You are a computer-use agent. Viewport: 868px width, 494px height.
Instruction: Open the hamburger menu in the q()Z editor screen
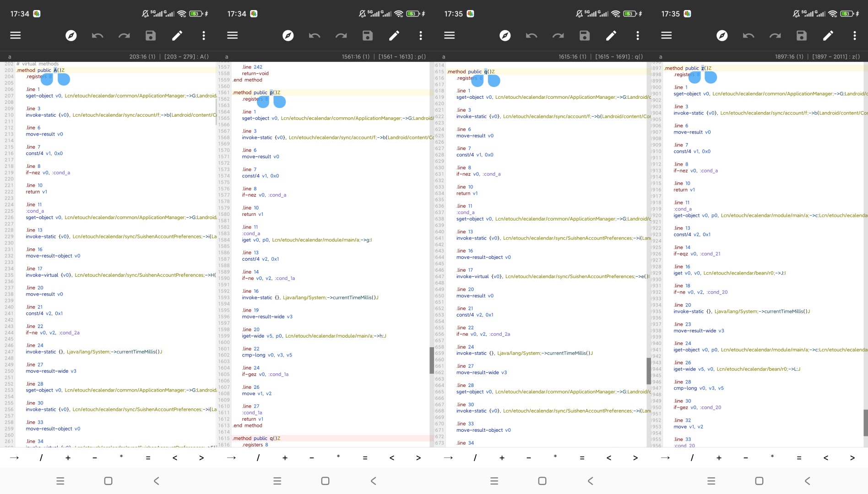[x=450, y=35]
